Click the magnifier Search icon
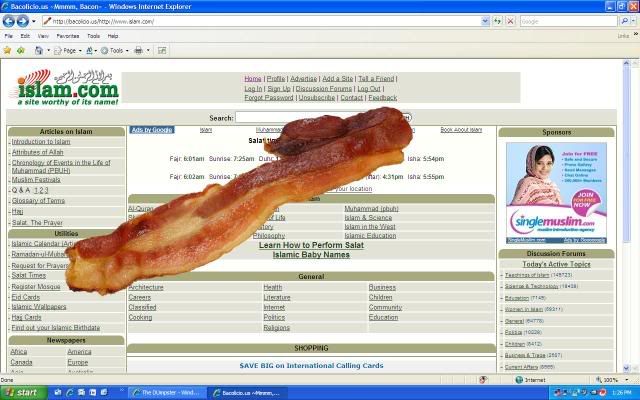The width and height of the screenshot is (640, 400). click(x=624, y=21)
